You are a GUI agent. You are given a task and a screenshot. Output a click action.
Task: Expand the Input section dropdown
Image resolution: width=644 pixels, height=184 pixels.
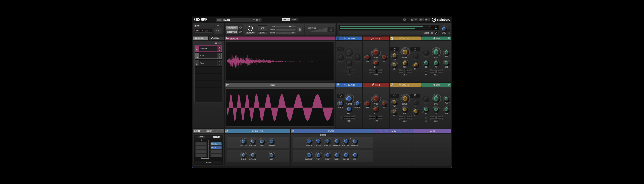click(x=218, y=26)
